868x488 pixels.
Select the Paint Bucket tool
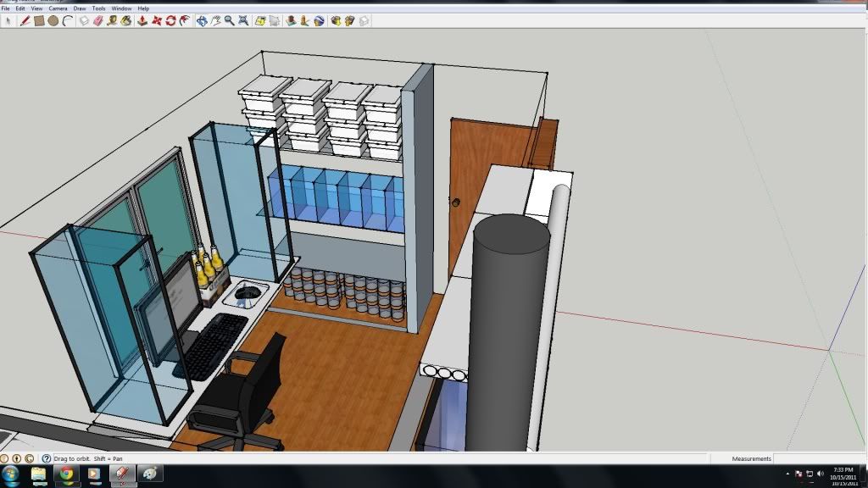click(127, 21)
